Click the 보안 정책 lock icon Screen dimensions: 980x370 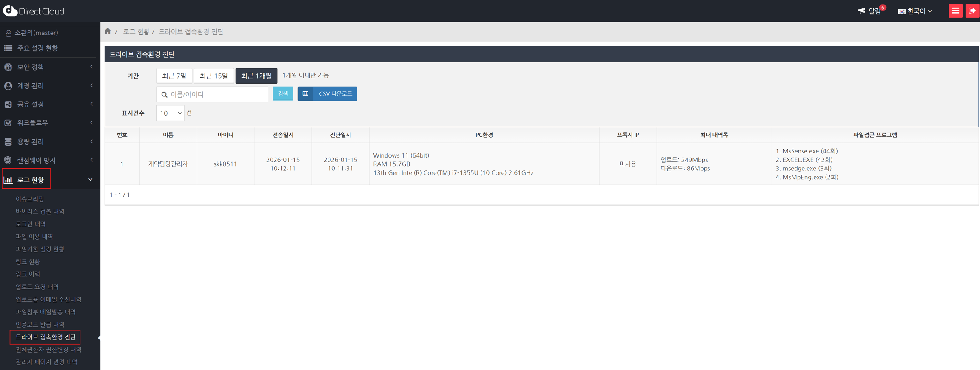[8, 67]
